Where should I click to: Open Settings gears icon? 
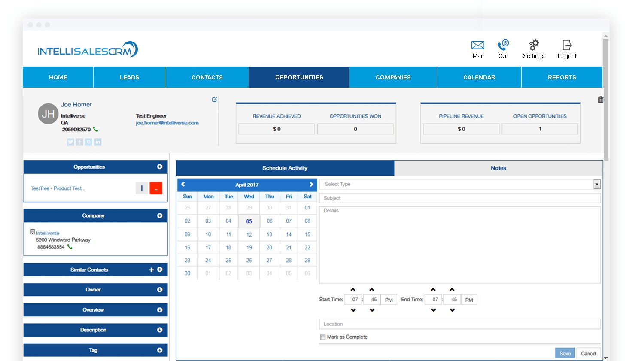click(x=534, y=46)
